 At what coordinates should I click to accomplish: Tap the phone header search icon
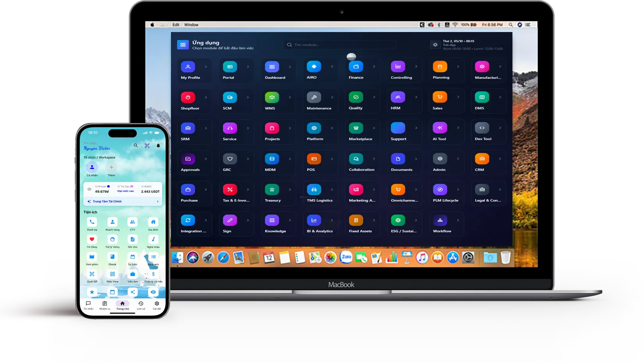click(136, 146)
